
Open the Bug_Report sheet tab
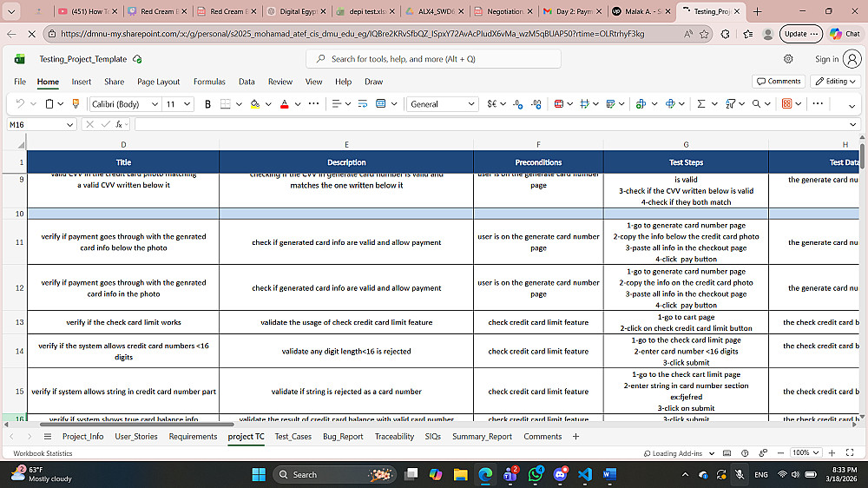343,437
